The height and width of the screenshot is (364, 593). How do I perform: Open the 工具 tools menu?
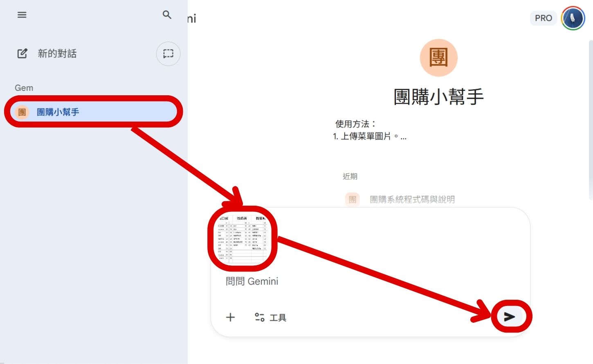(x=270, y=317)
